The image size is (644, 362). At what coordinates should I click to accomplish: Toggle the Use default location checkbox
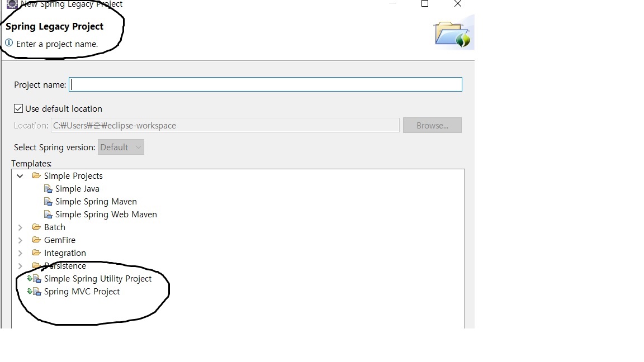click(18, 108)
